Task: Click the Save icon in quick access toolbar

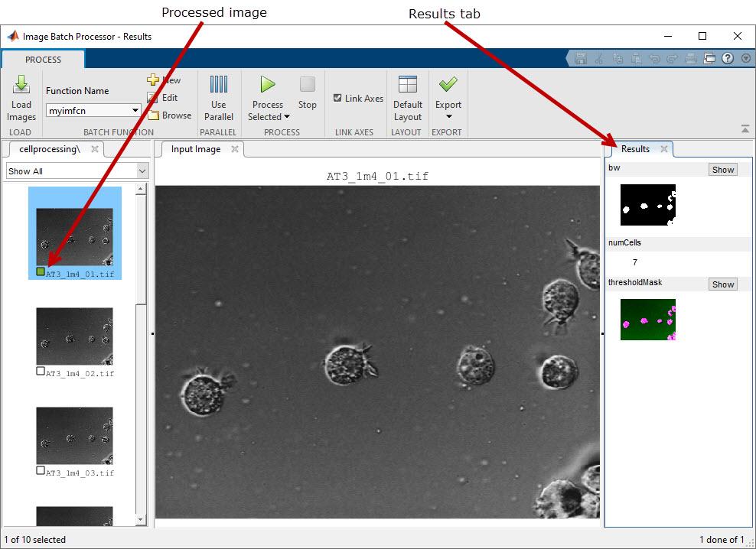Action: pos(581,59)
